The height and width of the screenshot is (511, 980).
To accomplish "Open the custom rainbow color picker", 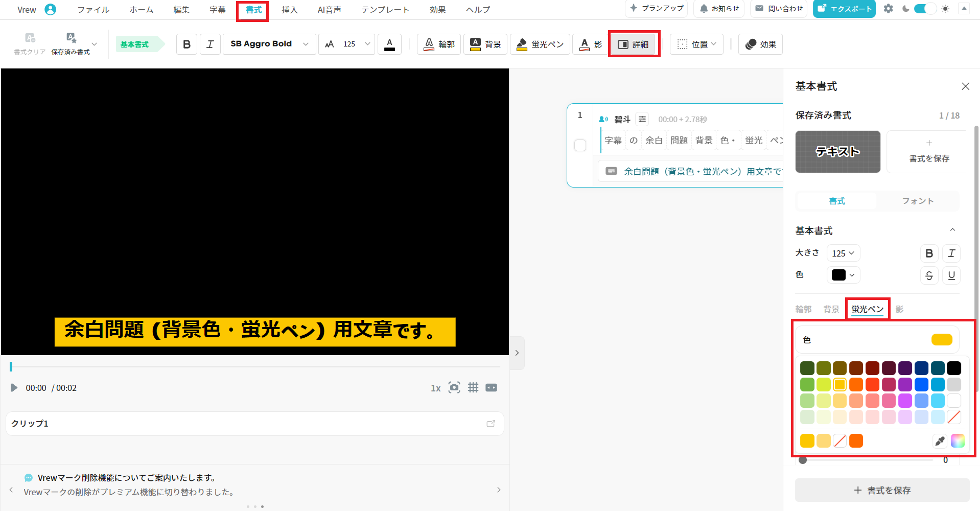I will tap(958, 440).
